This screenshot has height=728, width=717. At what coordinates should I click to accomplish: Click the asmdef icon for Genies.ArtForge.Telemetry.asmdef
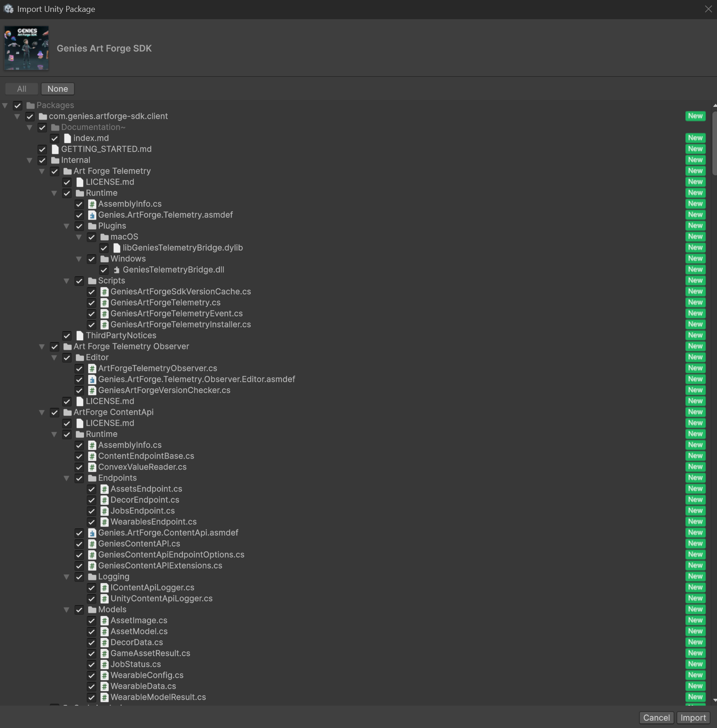[x=92, y=215]
